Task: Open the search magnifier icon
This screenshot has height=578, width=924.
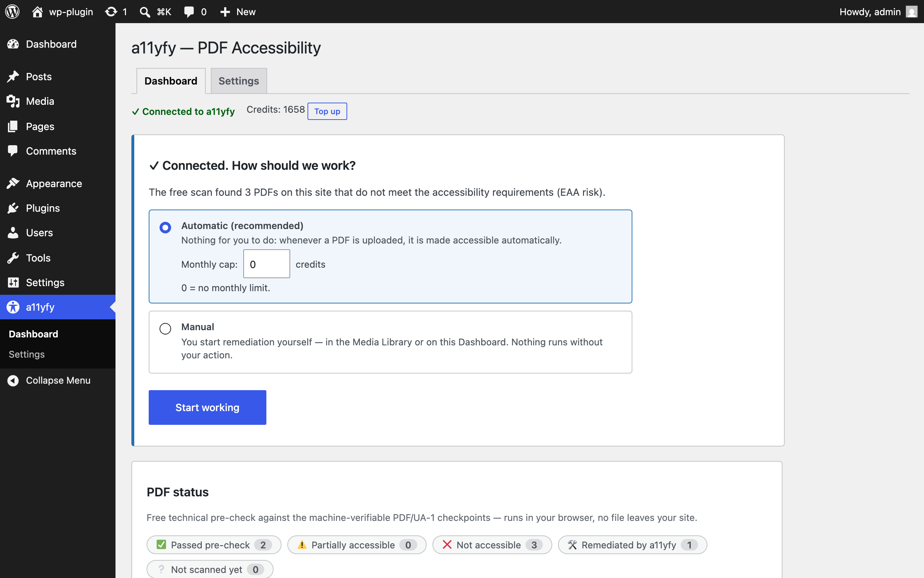Action: (x=145, y=12)
